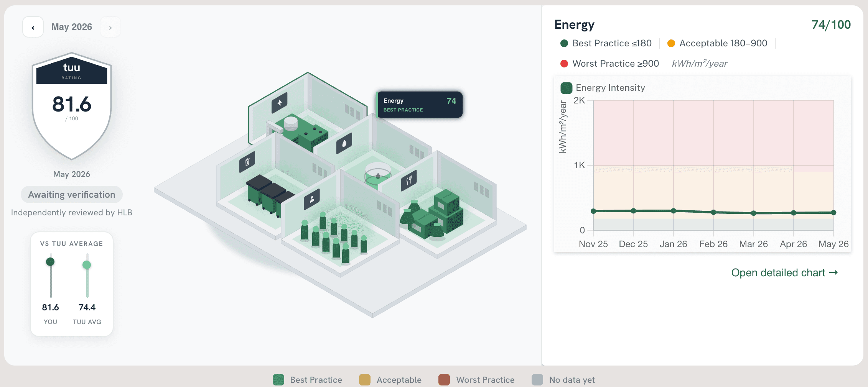Viewport: 868px width, 387px height.
Task: Open the Energy 74 Best Practice tooltip
Action: 420,105
